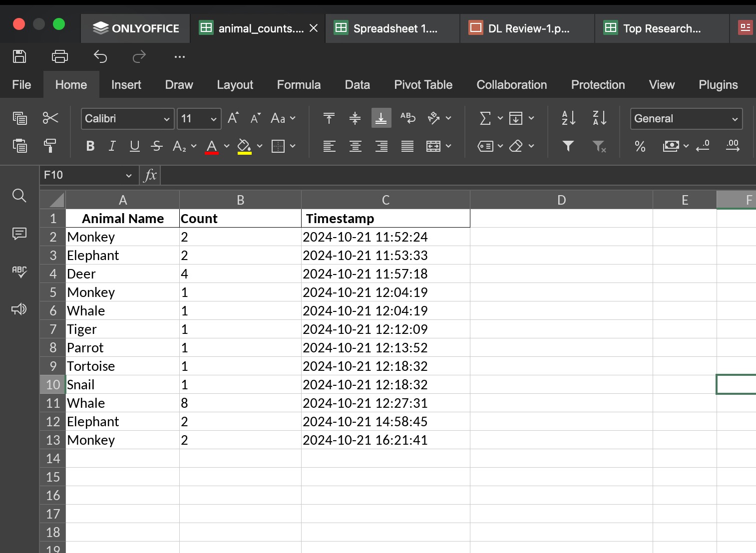Click the filter funnel icon

pos(568,146)
